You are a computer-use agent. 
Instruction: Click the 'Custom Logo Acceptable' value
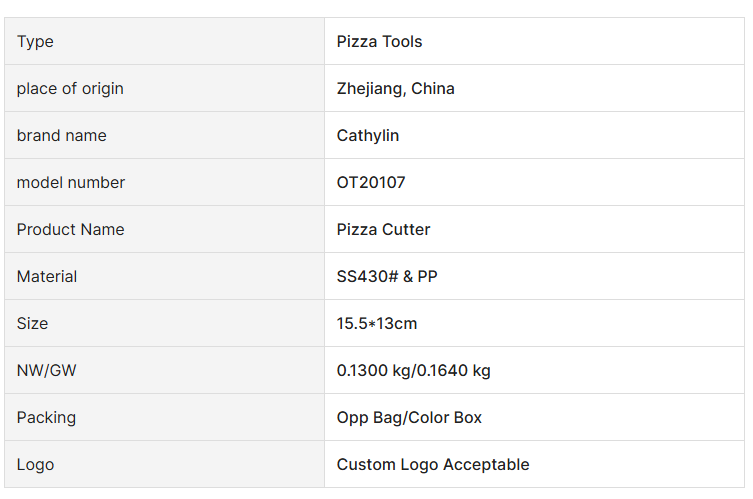coord(432,465)
